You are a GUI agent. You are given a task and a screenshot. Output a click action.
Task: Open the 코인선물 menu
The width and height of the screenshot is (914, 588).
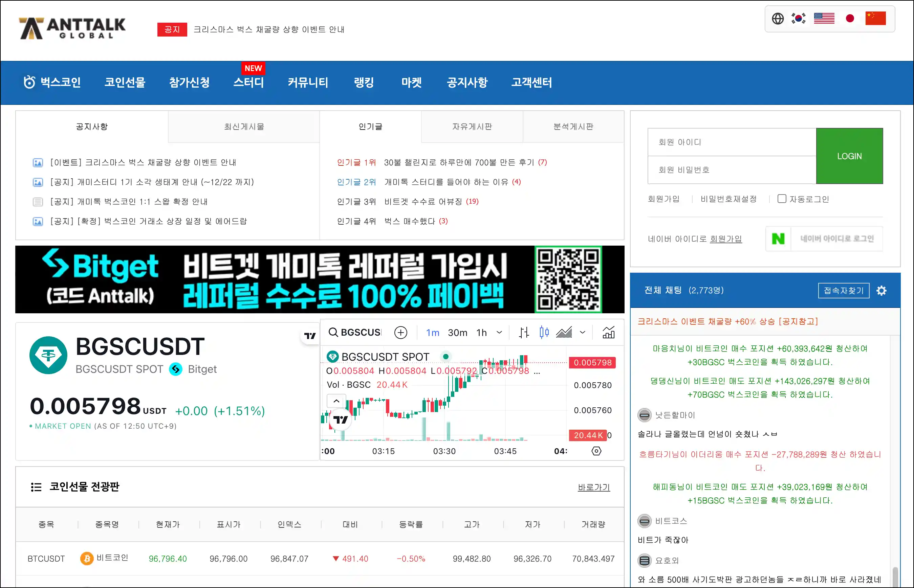coord(125,83)
